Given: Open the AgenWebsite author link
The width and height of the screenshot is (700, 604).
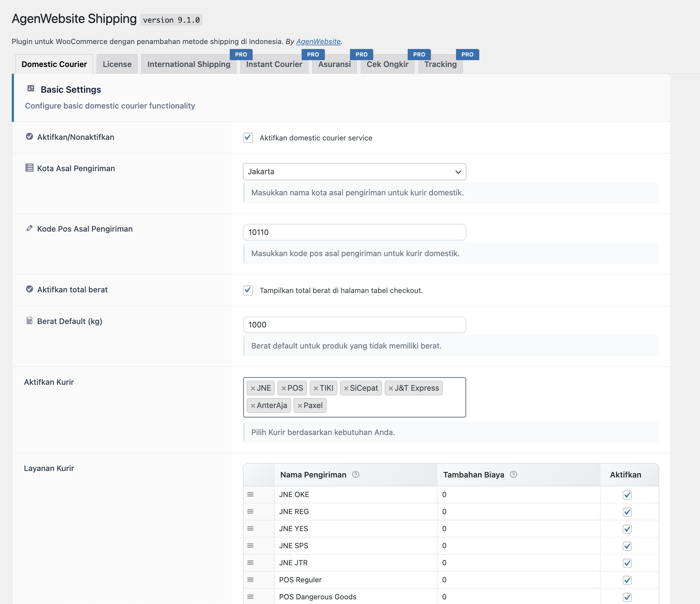Looking at the screenshot, I should [x=318, y=41].
